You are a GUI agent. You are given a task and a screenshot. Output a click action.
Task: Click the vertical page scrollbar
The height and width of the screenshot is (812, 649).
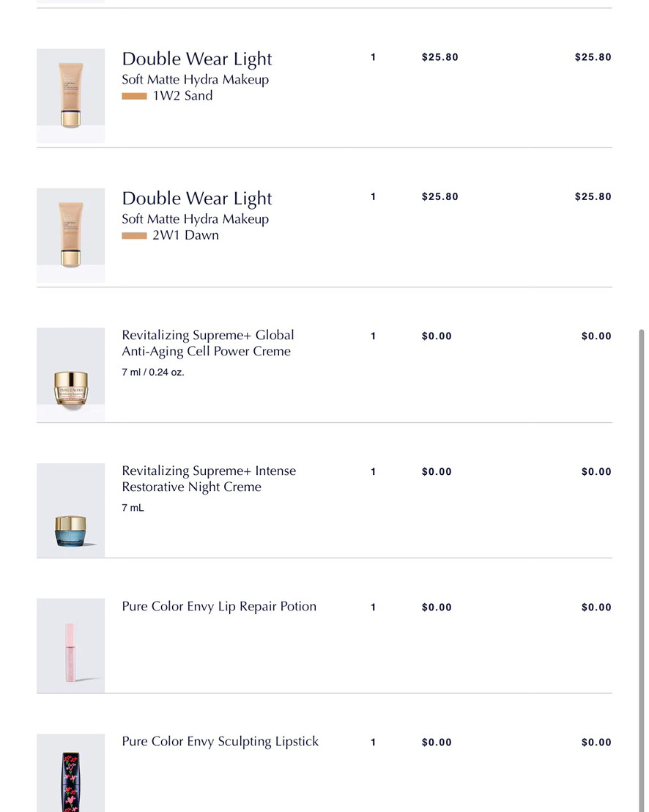(642, 569)
